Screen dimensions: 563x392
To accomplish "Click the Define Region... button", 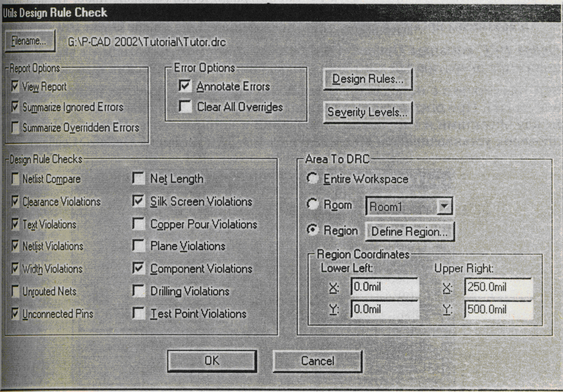I will (410, 231).
